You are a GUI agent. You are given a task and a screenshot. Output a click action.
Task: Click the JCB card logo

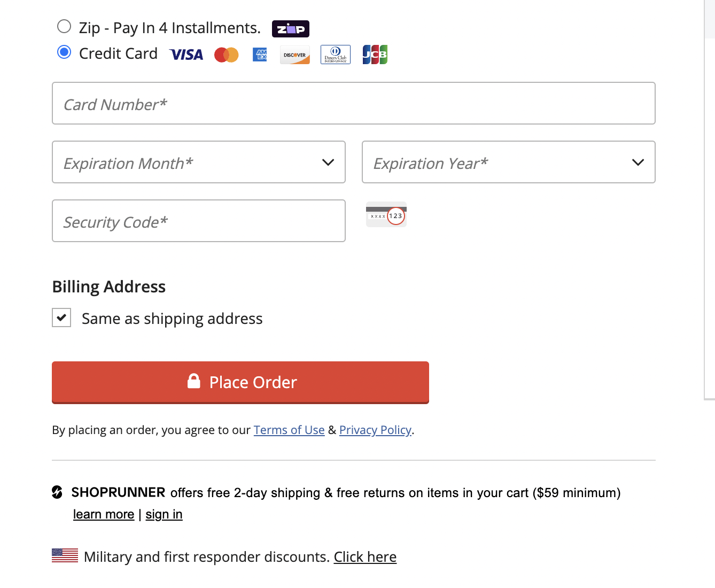375,55
